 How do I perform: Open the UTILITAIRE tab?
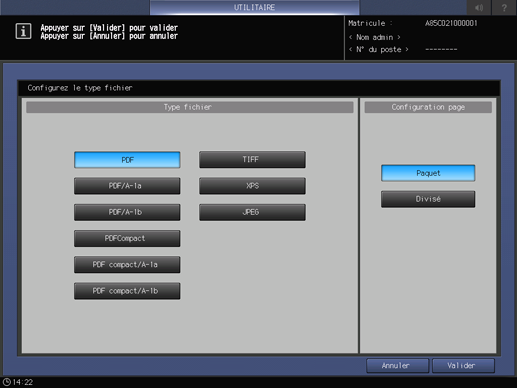pyautogui.click(x=254, y=7)
